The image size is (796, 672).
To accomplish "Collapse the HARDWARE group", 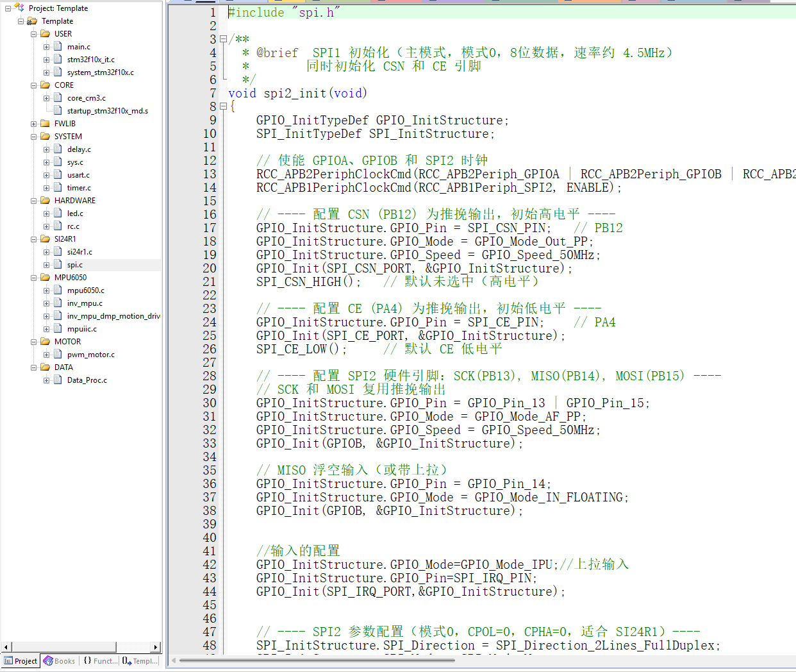I will [x=33, y=201].
